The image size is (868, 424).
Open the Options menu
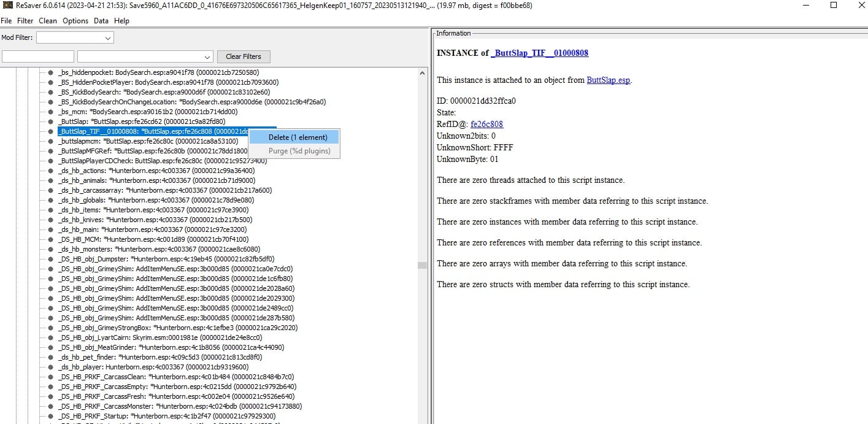coord(75,21)
